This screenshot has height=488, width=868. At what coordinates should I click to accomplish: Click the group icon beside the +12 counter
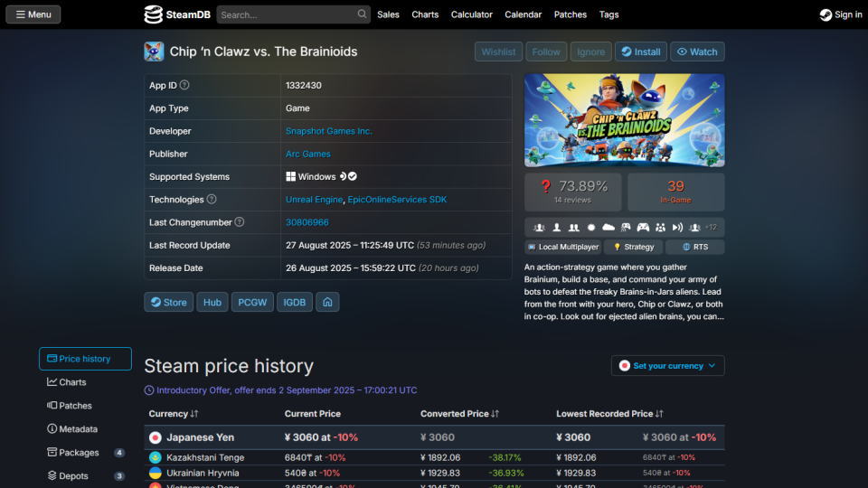click(x=694, y=228)
